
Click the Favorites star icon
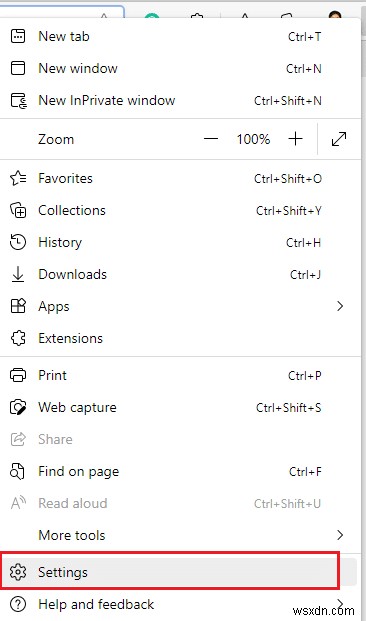pos(18,179)
